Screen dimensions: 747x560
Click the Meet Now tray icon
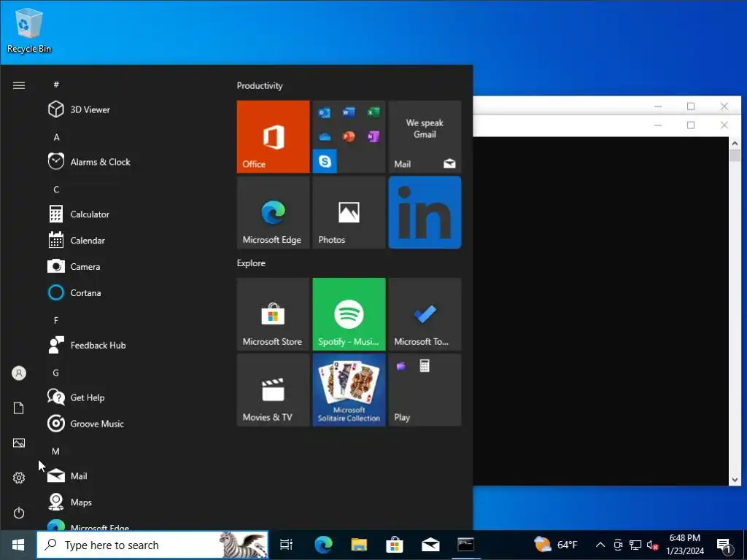(x=618, y=545)
